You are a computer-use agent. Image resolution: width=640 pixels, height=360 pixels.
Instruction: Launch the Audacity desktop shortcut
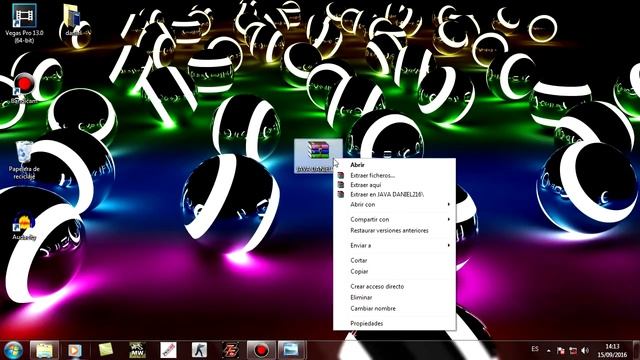[24, 227]
